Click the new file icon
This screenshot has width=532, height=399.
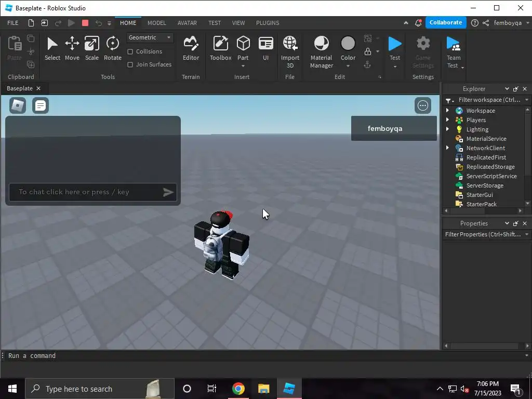point(31,23)
